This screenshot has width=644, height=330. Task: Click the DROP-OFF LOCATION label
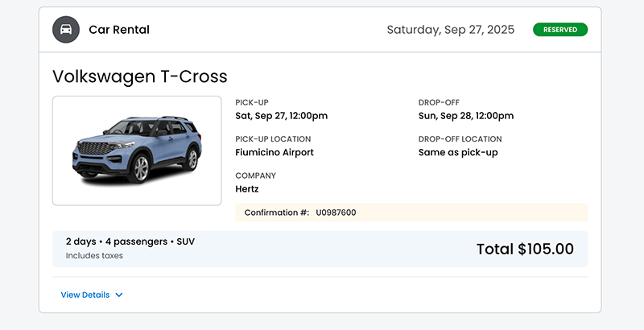pyautogui.click(x=460, y=138)
